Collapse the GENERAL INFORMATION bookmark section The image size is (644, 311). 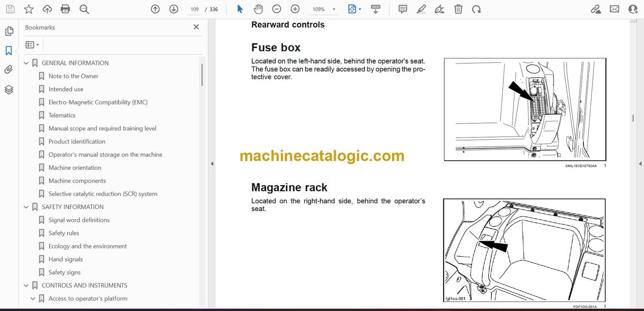pos(26,63)
